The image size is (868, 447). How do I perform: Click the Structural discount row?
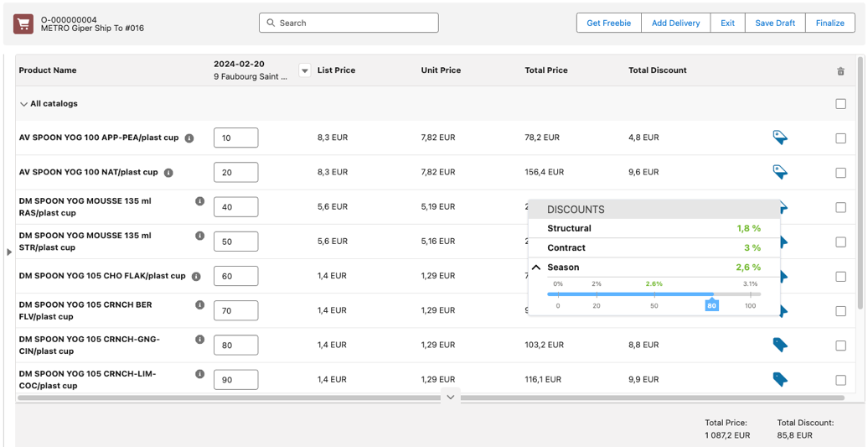point(654,228)
